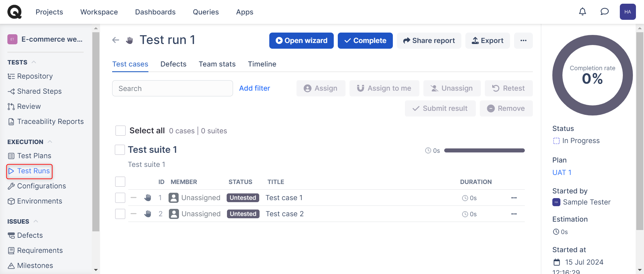Open the UAT 1 plan link

(561, 173)
